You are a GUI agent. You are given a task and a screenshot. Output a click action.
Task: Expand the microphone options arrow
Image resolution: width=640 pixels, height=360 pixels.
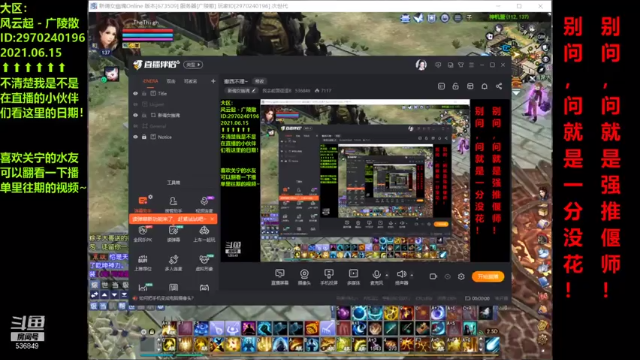tap(387, 275)
